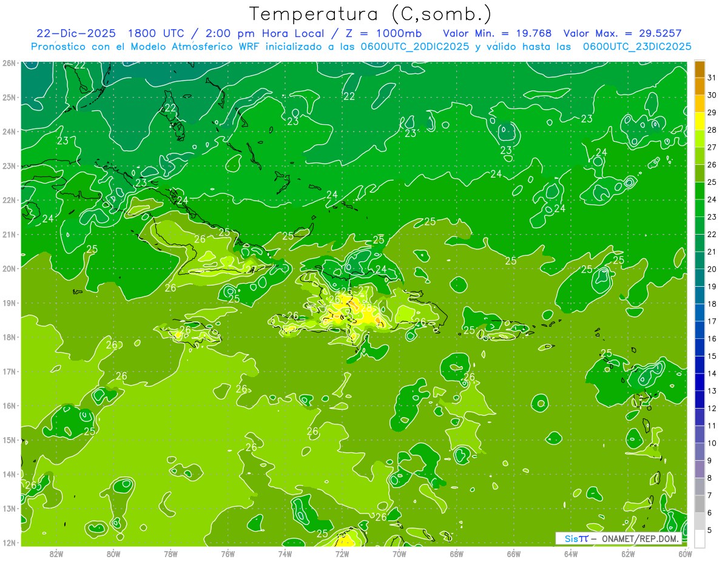Click the latitude axis label "17N"

point(9,371)
